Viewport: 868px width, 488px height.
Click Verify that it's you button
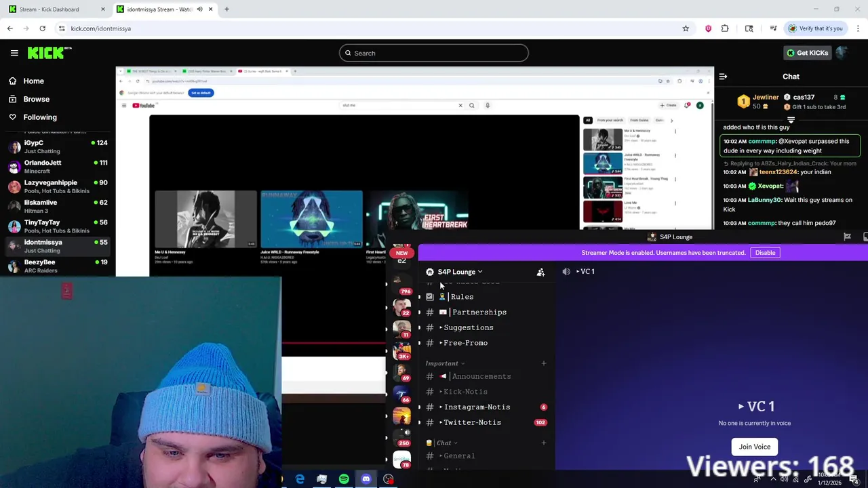point(815,28)
